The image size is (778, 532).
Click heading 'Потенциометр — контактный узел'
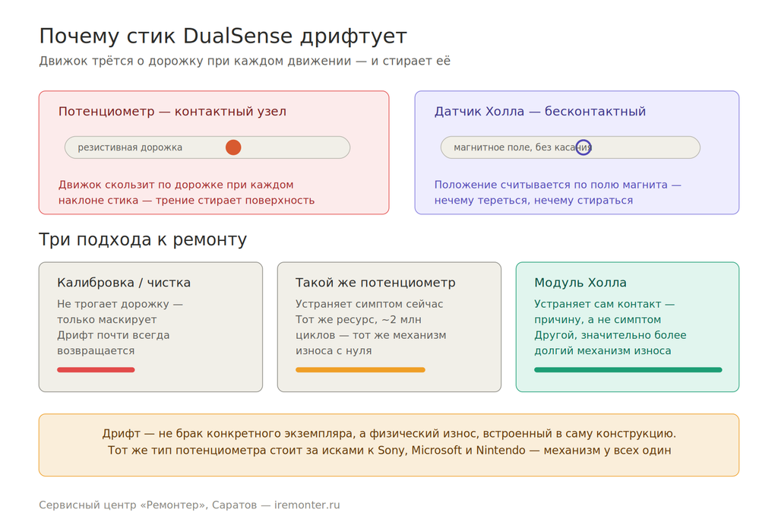tap(172, 111)
